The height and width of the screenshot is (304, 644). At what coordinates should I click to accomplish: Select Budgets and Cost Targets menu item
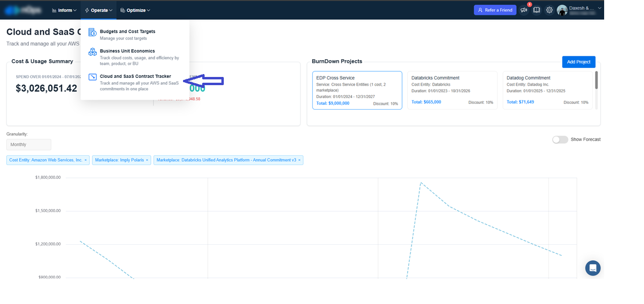[x=135, y=35]
